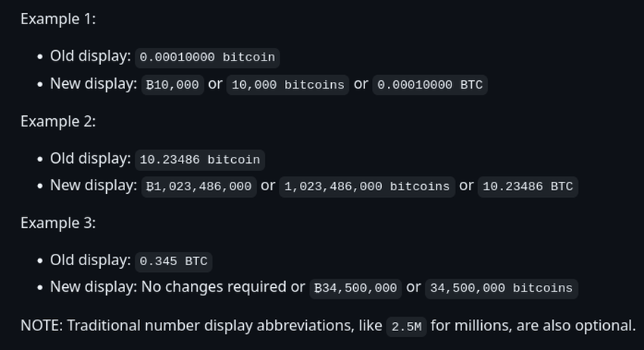644x350 pixels.
Task: Select the '10,000 bitcoins' code text
Action: coord(288,85)
